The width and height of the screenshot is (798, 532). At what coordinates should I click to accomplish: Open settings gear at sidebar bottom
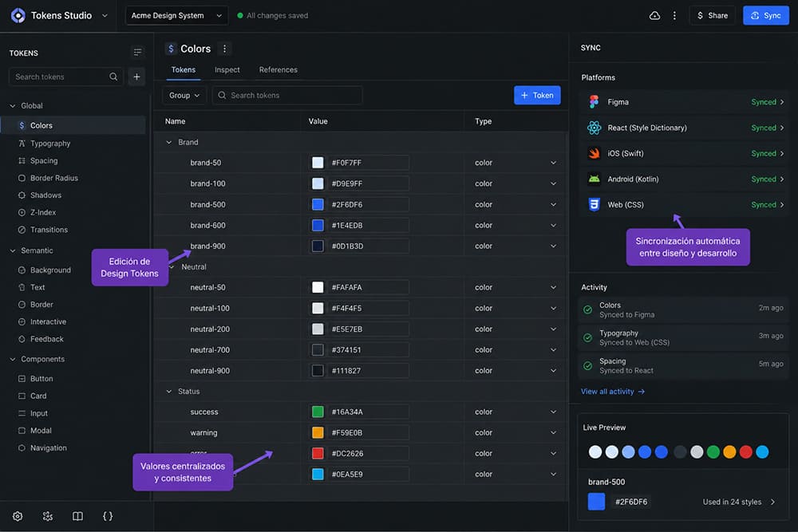pos(18,516)
